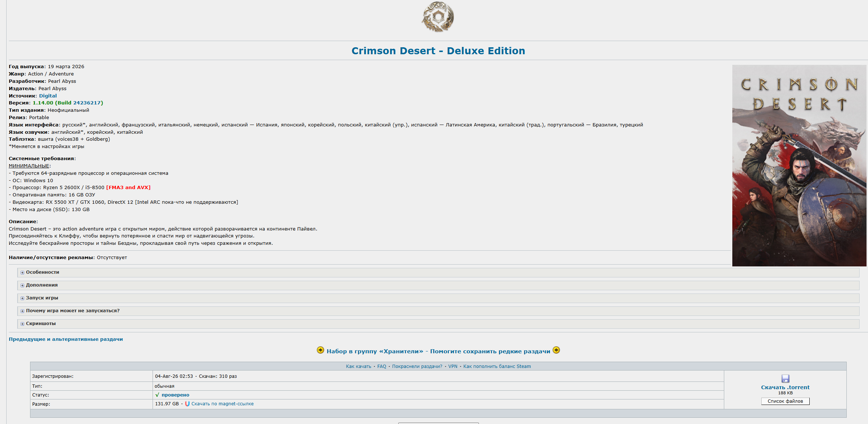868x424 pixels.
Task: Click the «Зарегистрирован:» row label
Action: 53,376
